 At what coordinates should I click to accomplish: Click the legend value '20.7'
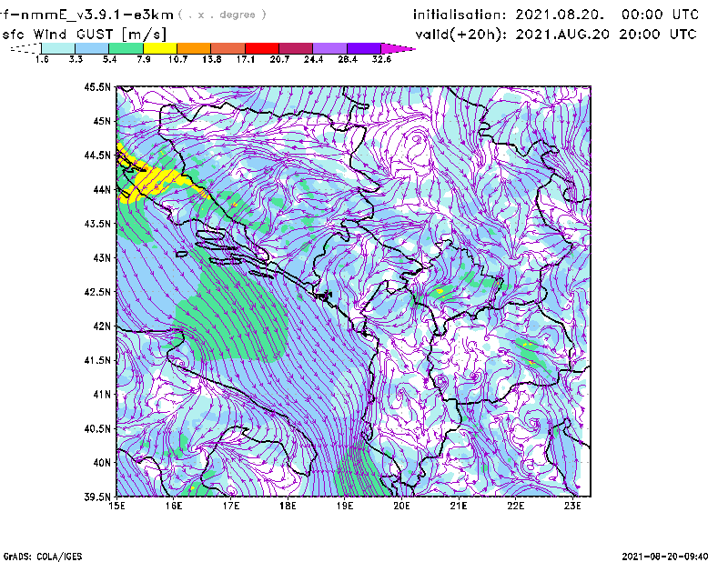click(x=279, y=59)
